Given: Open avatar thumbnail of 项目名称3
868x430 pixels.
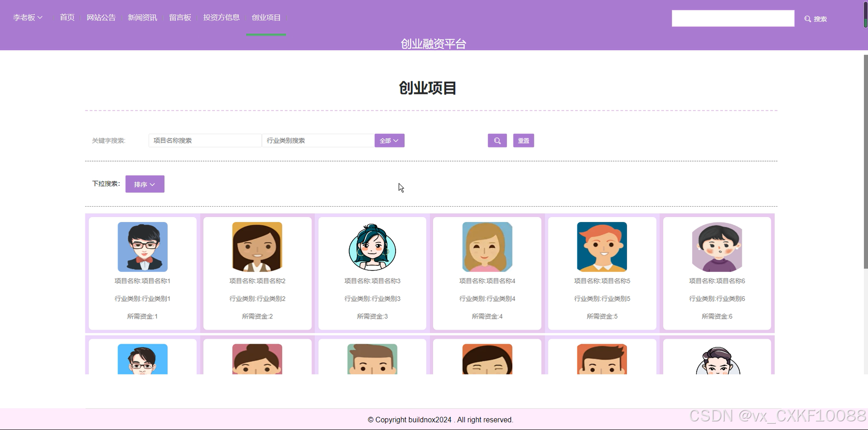Looking at the screenshot, I should pos(372,247).
